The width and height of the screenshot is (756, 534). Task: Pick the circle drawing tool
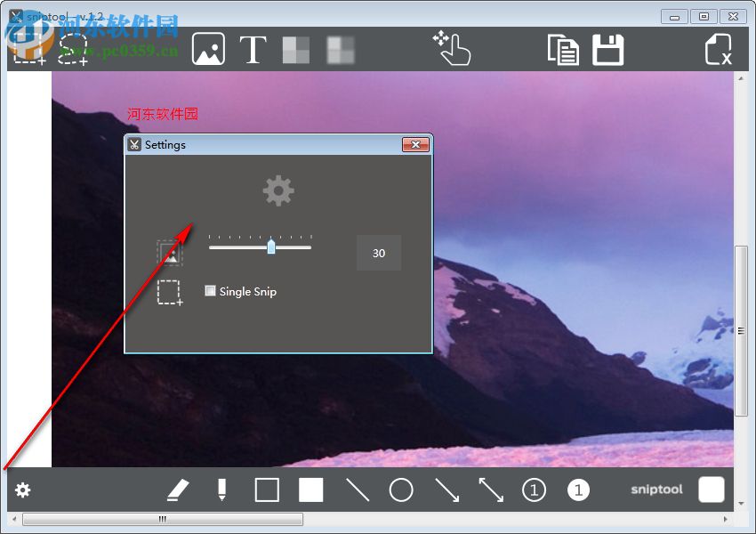400,489
